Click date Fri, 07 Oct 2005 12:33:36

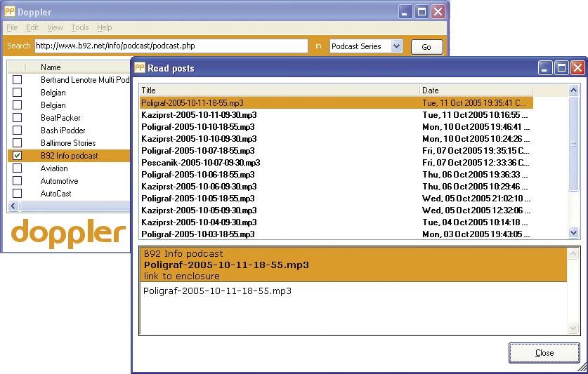coord(476,163)
